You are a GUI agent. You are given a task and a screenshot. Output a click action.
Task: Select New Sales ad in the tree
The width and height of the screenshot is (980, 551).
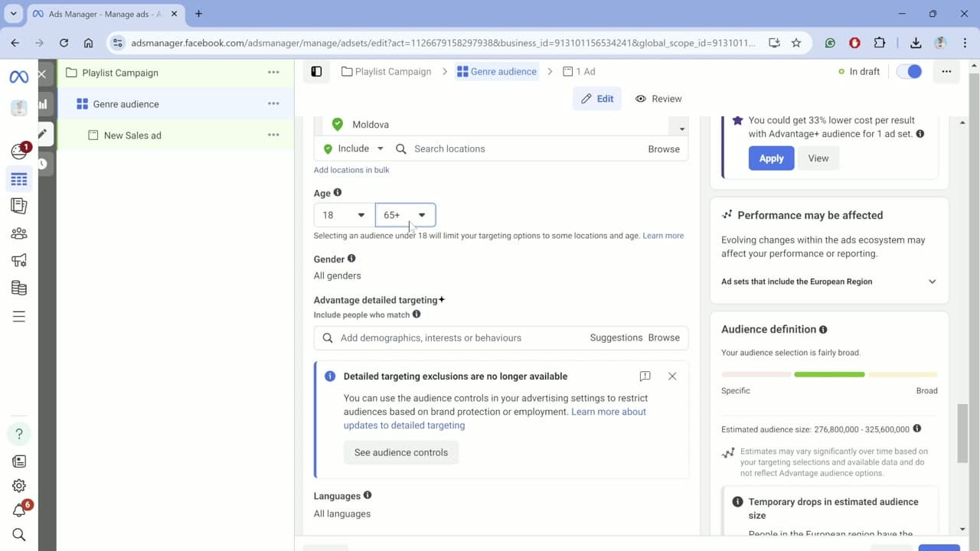coord(132,135)
